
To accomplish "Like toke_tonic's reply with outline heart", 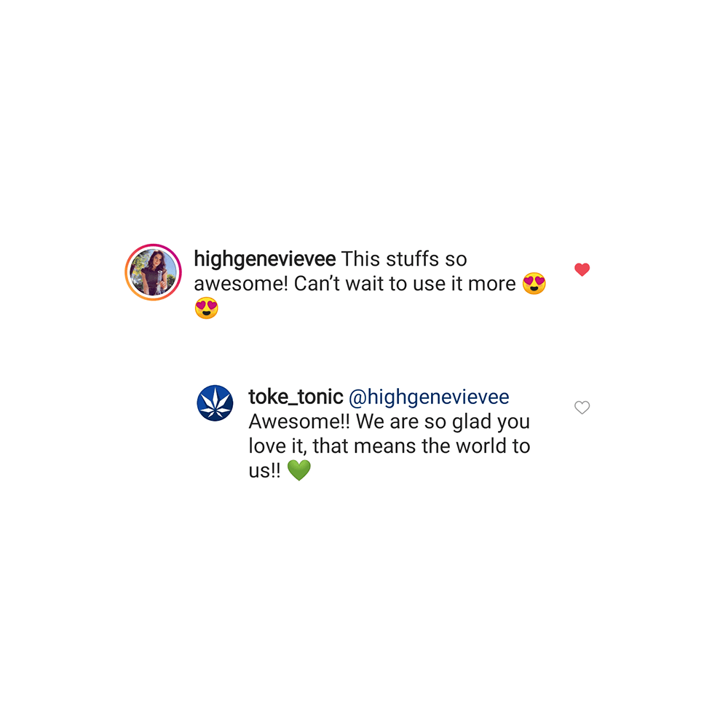I will (x=582, y=407).
